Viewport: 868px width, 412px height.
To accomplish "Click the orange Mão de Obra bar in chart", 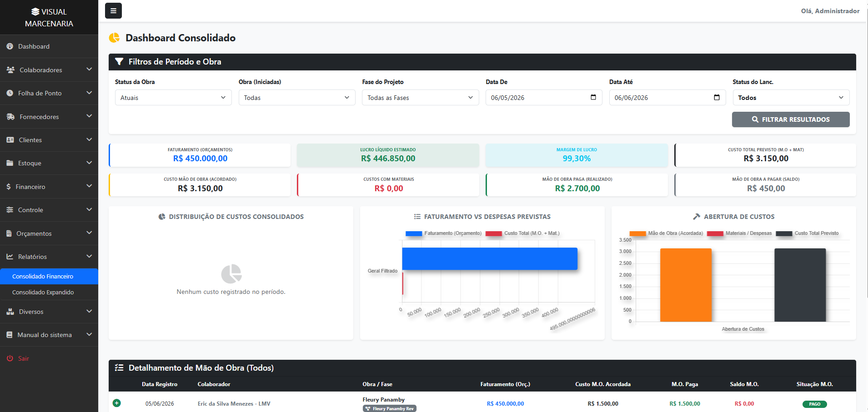I will point(686,285).
